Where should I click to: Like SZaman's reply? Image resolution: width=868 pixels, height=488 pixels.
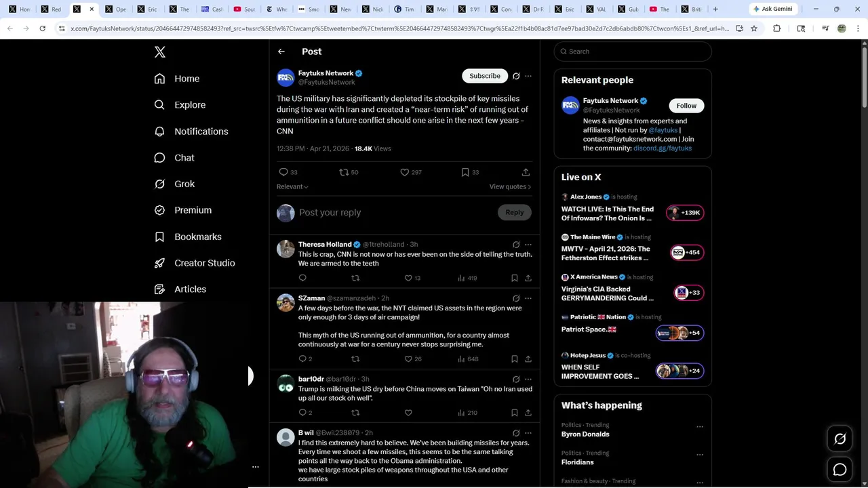coord(408,359)
